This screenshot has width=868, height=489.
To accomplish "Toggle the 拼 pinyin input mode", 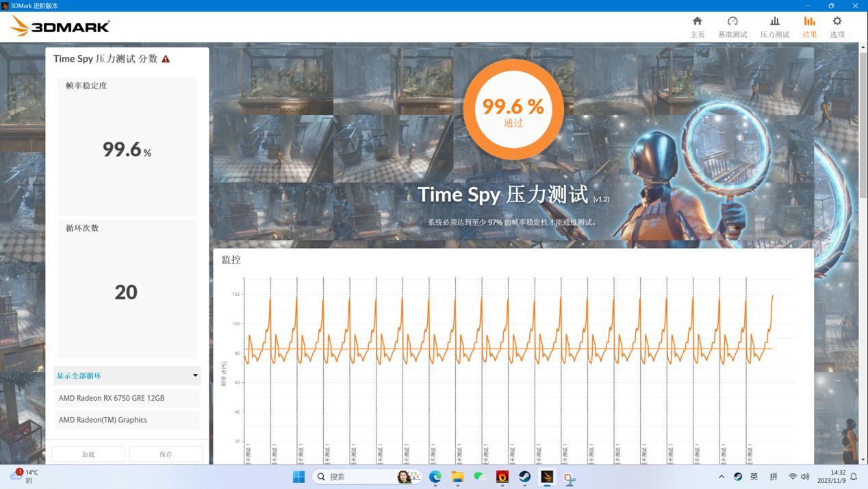I will 774,477.
